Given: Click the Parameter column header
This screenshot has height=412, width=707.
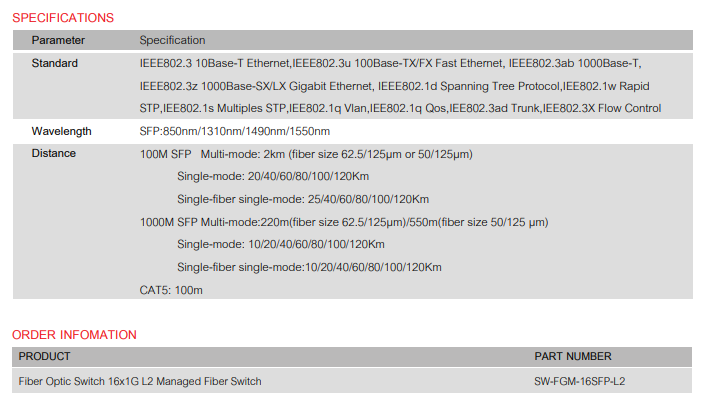Looking at the screenshot, I should 58,40.
